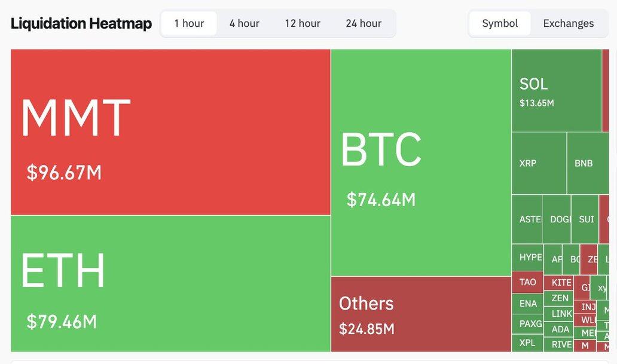Image resolution: width=617 pixels, height=364 pixels.
Task: Click the ENA heatmap tile
Action: [527, 304]
